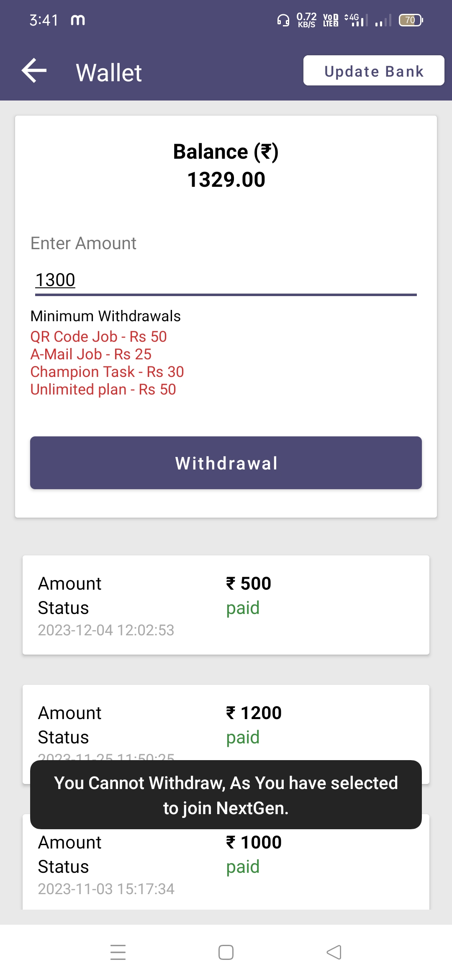Tap the Champion Task minimum text
Screen dimensions: 452x980
pos(107,372)
